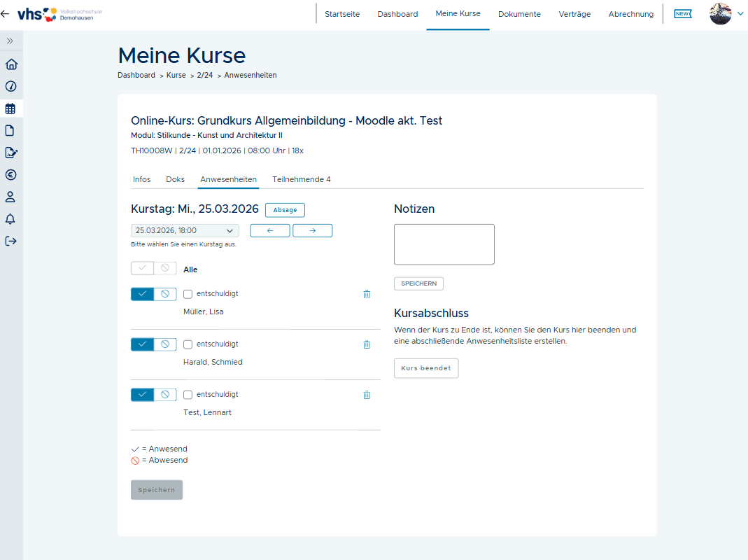This screenshot has width=748, height=560.
Task: Click the notification bell icon in the sidebar
Action: pos(10,219)
